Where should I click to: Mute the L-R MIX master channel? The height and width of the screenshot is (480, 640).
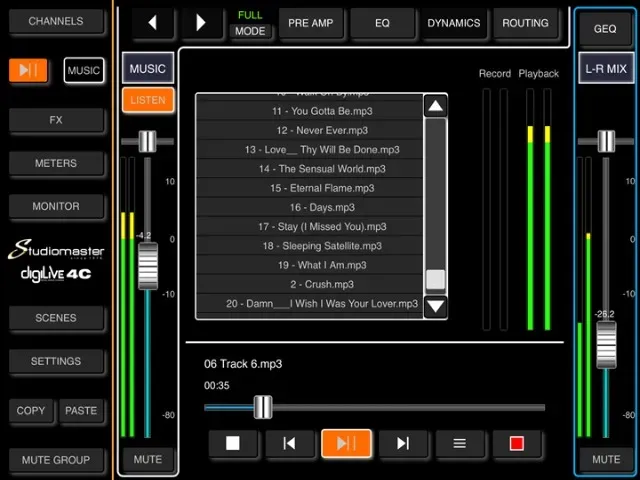click(606, 460)
